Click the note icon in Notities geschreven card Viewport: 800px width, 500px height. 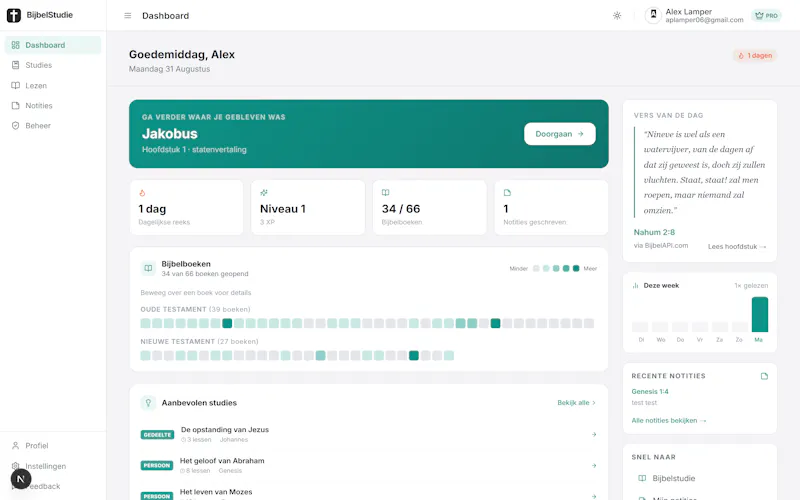coord(507,193)
